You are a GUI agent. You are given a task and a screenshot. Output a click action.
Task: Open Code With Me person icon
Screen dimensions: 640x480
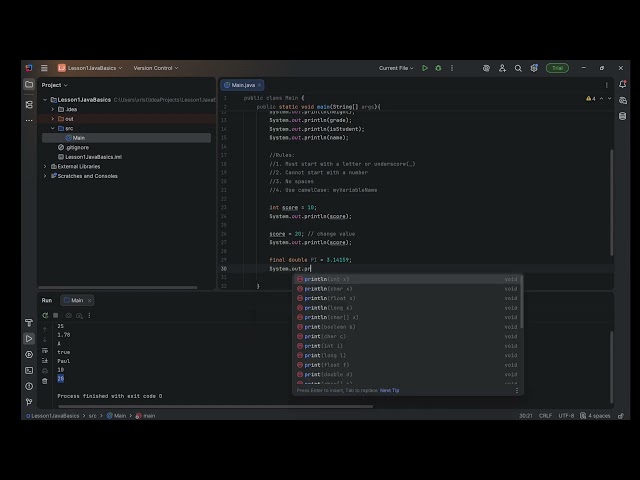[502, 68]
